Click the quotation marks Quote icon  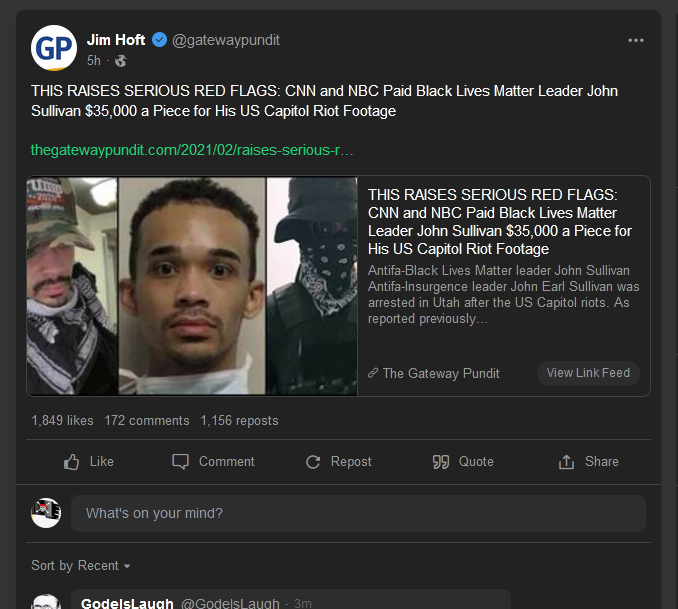point(441,462)
